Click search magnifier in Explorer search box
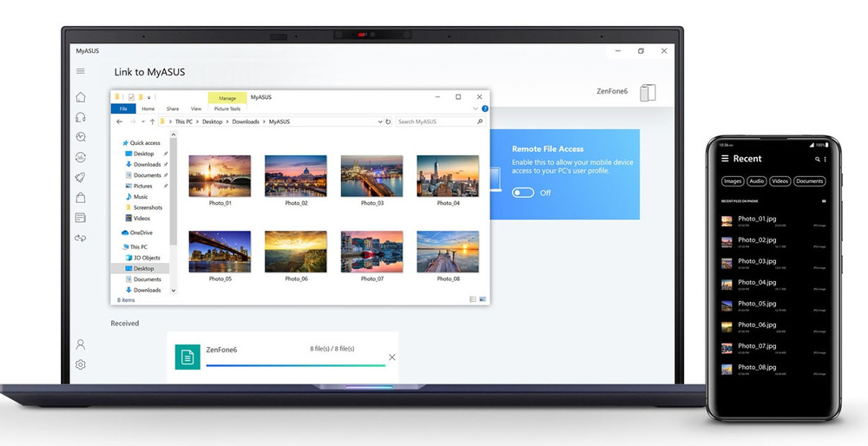 (480, 121)
